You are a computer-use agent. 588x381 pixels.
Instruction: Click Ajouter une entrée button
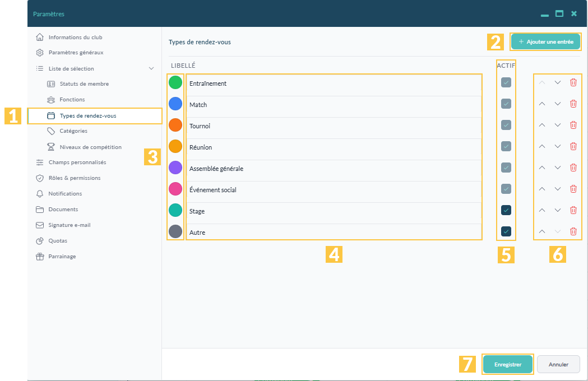click(545, 41)
